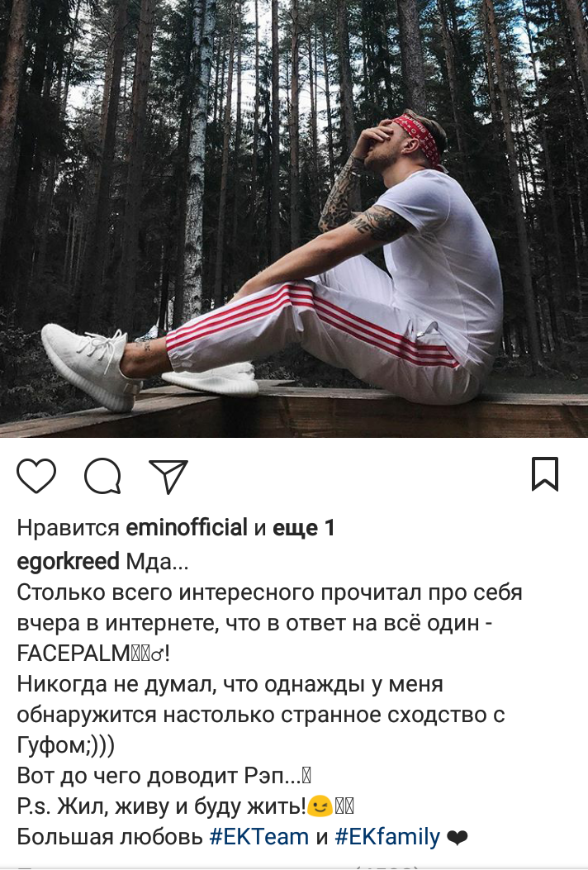Open the egorkreed profile from the caption

69,562
